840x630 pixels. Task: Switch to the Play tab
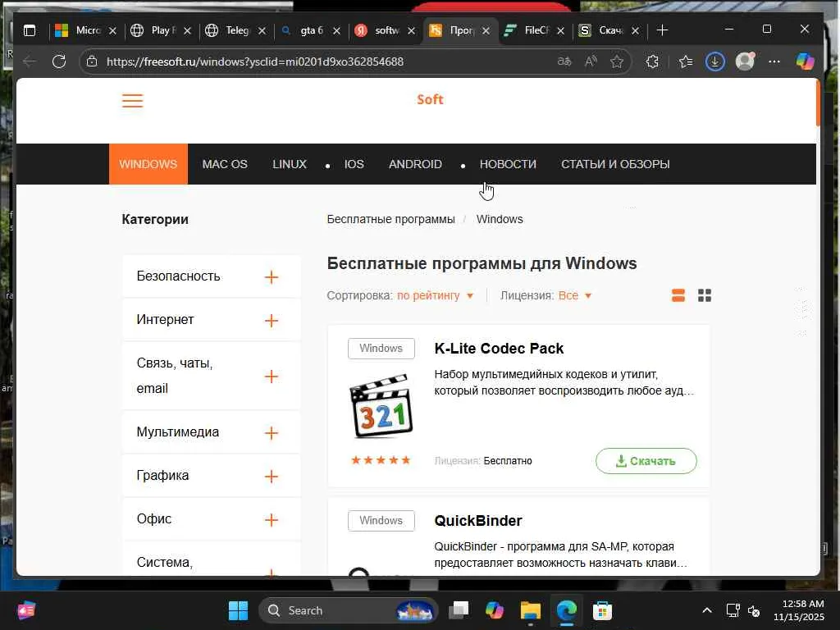tap(162, 30)
